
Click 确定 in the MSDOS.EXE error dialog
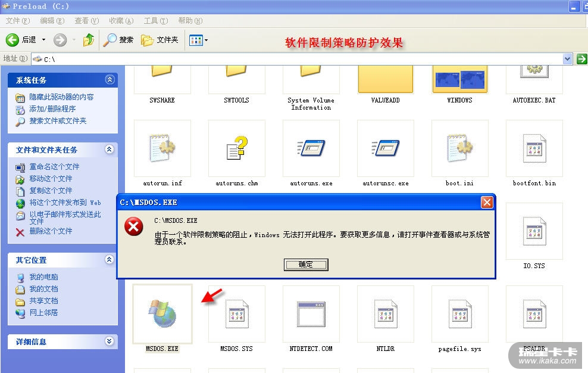coord(306,265)
